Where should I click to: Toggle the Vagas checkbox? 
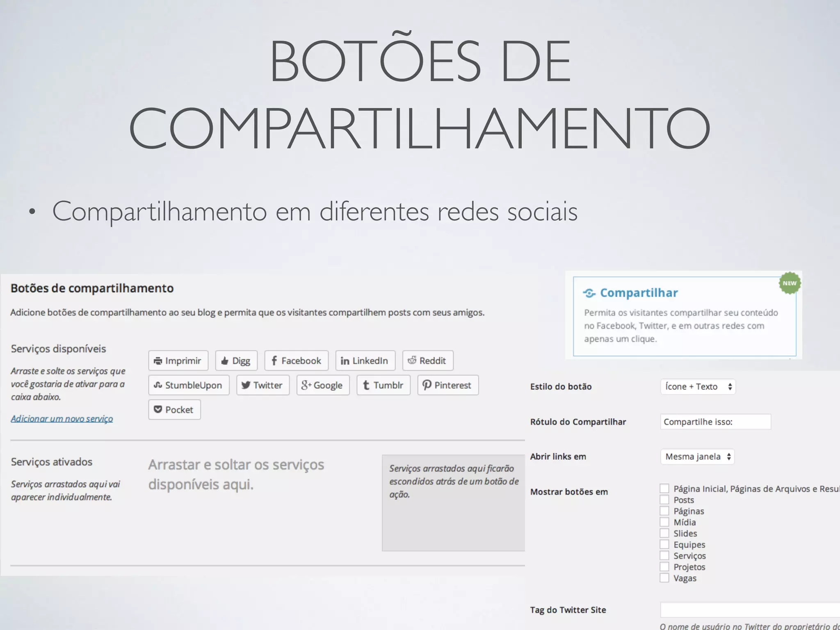[x=664, y=578]
